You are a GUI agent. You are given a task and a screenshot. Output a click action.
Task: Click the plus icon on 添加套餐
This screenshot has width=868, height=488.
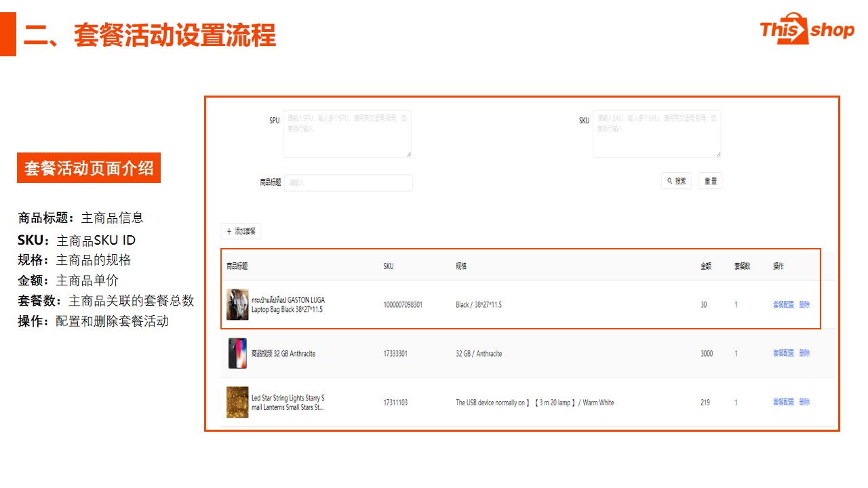[229, 231]
